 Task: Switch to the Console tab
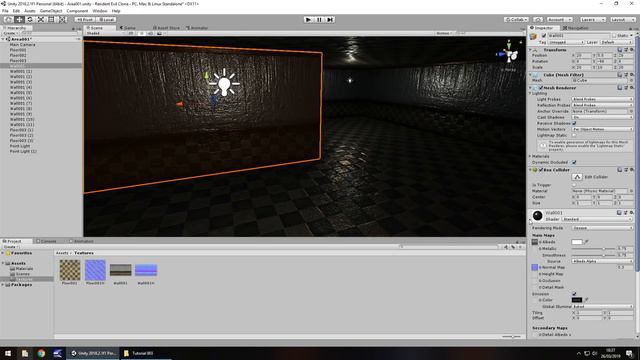46,241
